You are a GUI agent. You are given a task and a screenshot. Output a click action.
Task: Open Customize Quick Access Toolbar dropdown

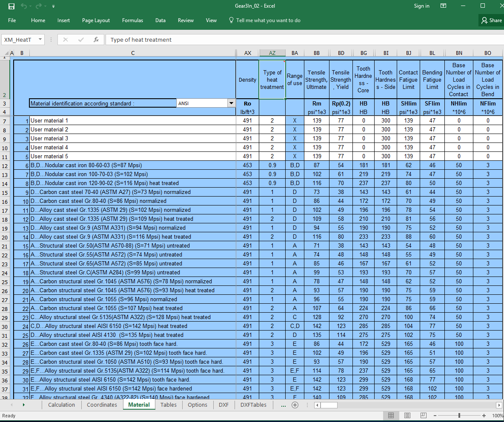point(53,6)
